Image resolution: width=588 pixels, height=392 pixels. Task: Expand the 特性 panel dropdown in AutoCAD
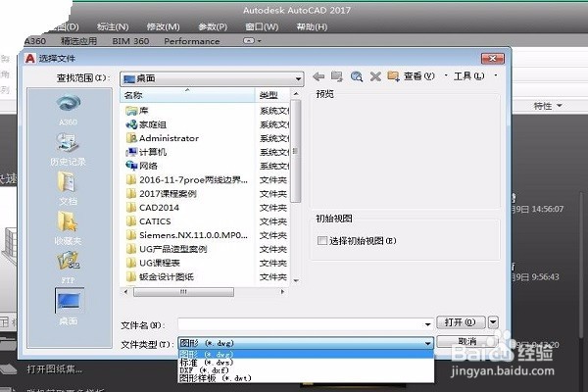tap(548, 106)
